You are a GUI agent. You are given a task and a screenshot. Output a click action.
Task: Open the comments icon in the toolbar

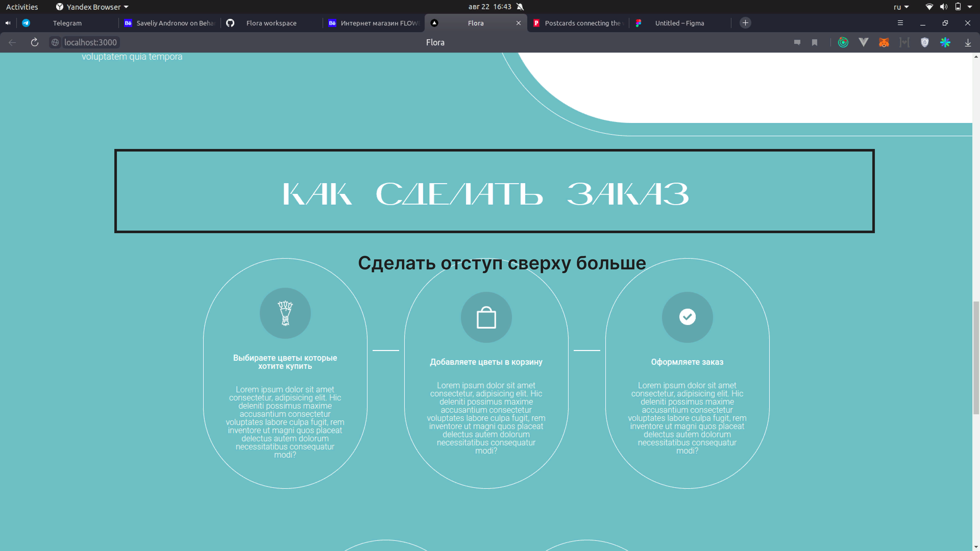click(x=797, y=42)
